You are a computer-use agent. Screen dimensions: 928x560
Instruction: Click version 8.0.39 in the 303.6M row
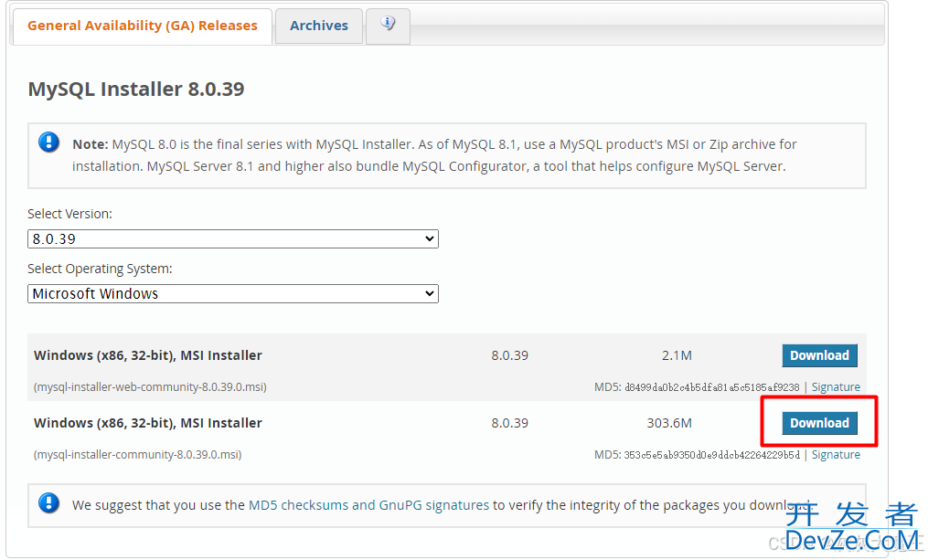tap(509, 423)
